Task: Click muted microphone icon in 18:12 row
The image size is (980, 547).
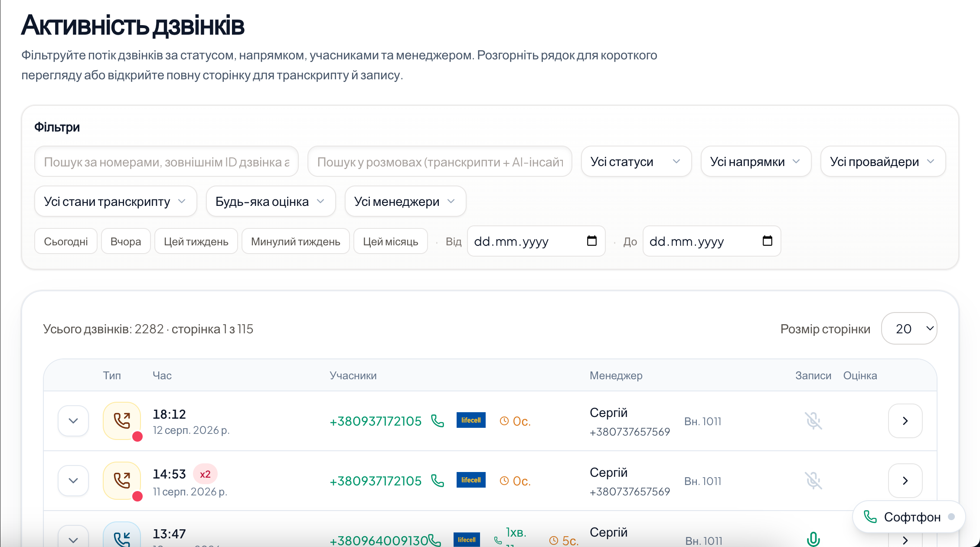Action: point(813,421)
